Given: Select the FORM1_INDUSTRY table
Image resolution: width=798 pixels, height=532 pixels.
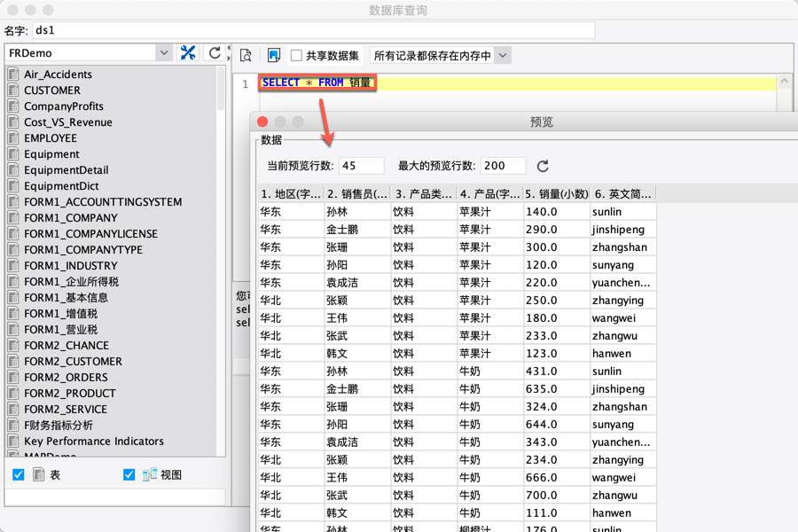Looking at the screenshot, I should click(71, 266).
